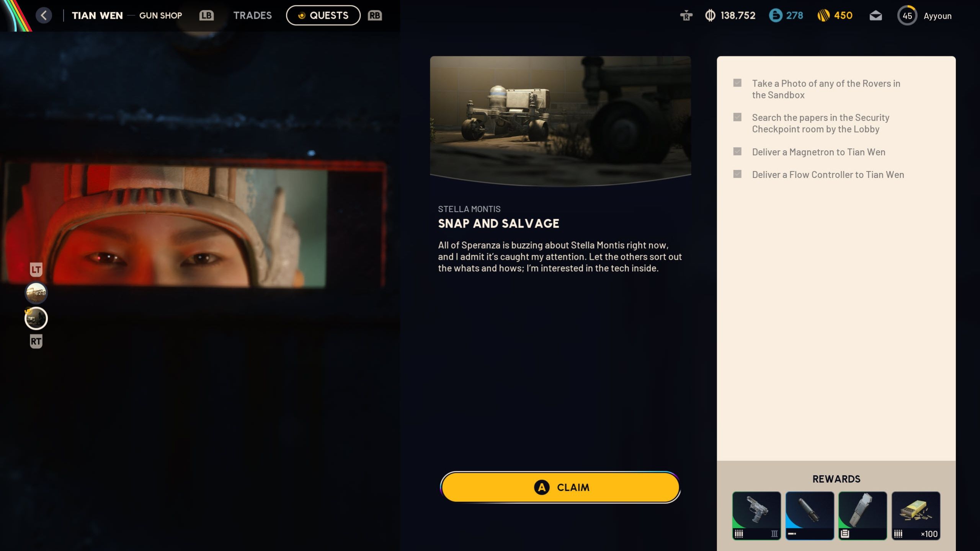Click the Deliver a Flow Controller checkbox

pyautogui.click(x=737, y=174)
